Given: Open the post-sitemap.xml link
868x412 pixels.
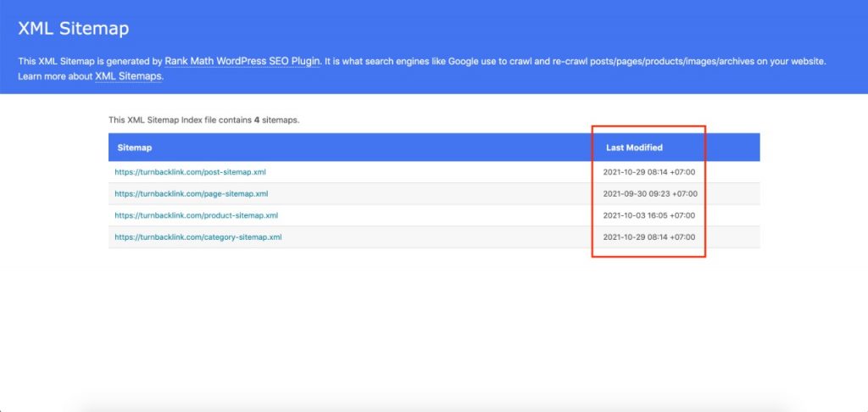Looking at the screenshot, I should pos(191,172).
